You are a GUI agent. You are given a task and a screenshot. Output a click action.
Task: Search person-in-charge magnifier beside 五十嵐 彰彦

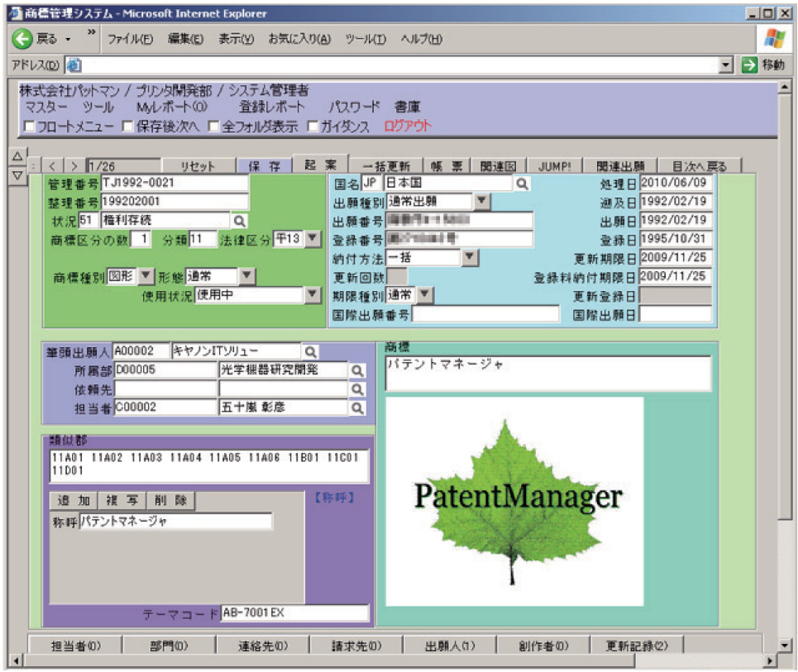point(357,408)
